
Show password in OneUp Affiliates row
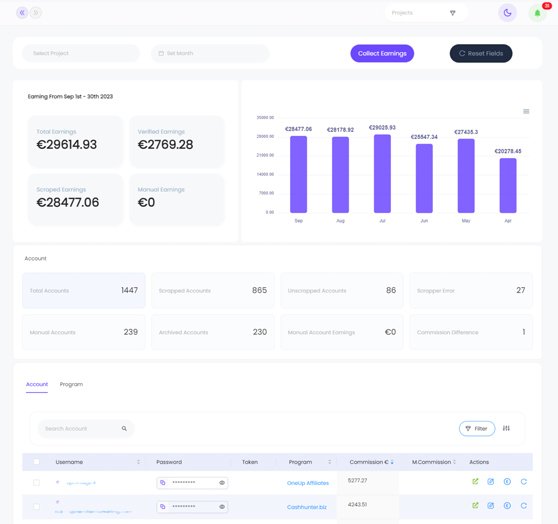222,483
